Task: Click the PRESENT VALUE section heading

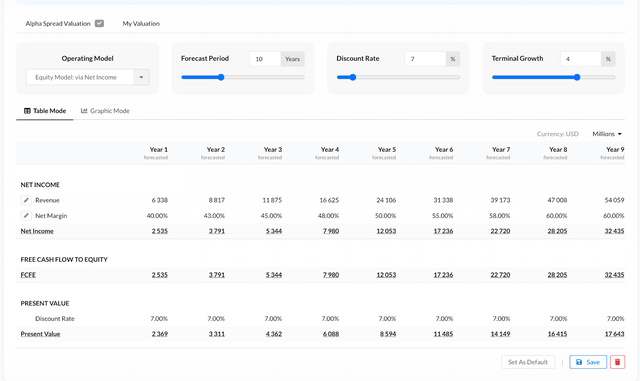Action: (45, 303)
